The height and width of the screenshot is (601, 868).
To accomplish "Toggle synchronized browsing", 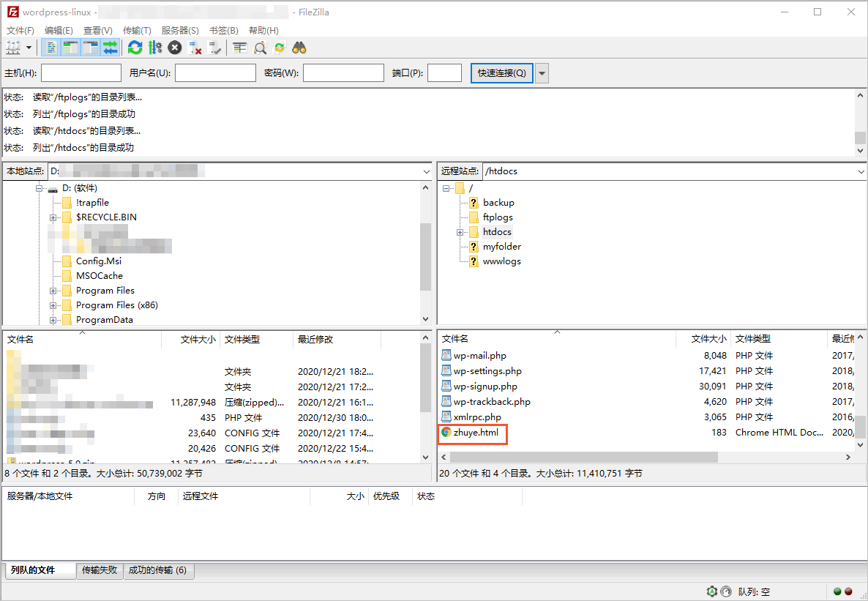I will click(280, 48).
